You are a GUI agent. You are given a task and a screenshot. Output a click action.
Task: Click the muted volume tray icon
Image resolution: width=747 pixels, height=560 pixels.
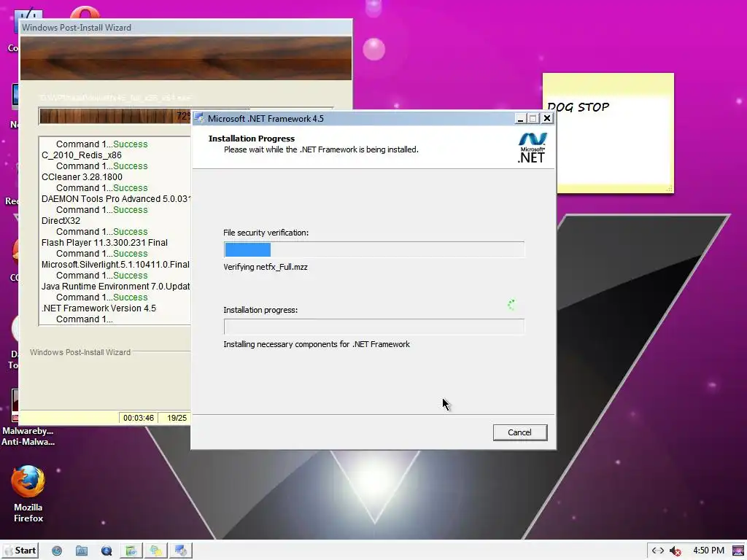click(x=675, y=551)
